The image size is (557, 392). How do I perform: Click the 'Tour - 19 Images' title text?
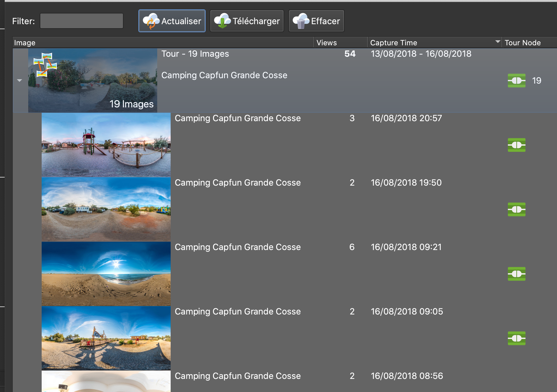tap(195, 54)
